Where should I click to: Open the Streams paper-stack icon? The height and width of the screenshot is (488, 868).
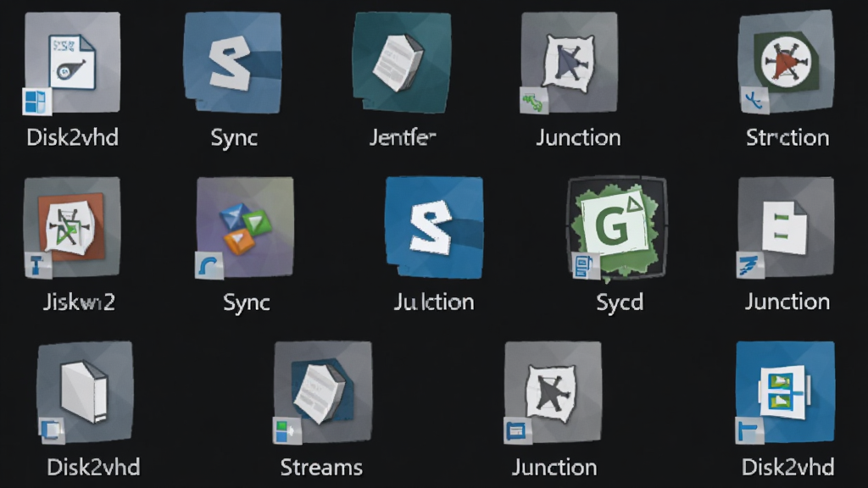[x=323, y=391]
